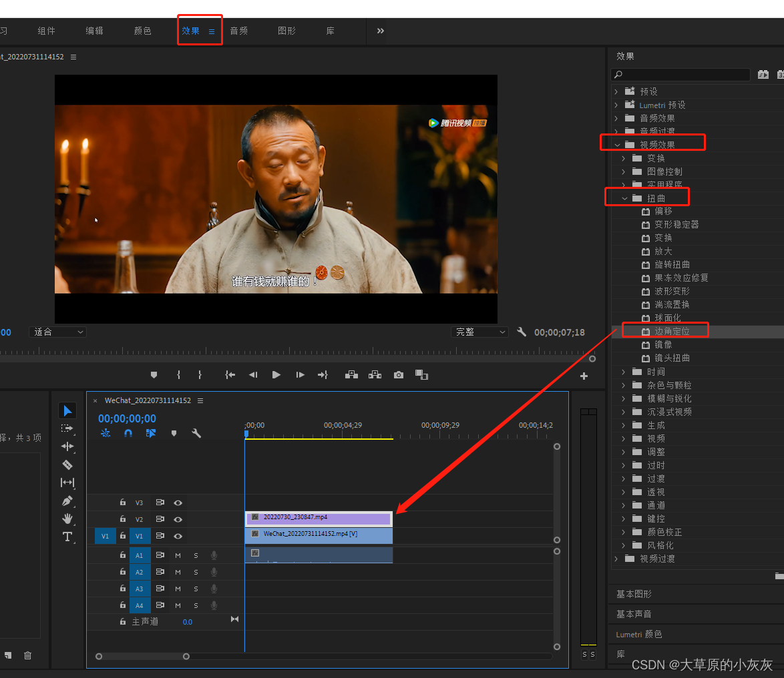Open the Lumetri 颜色 panel
The width and height of the screenshot is (784, 678).
pos(639,634)
